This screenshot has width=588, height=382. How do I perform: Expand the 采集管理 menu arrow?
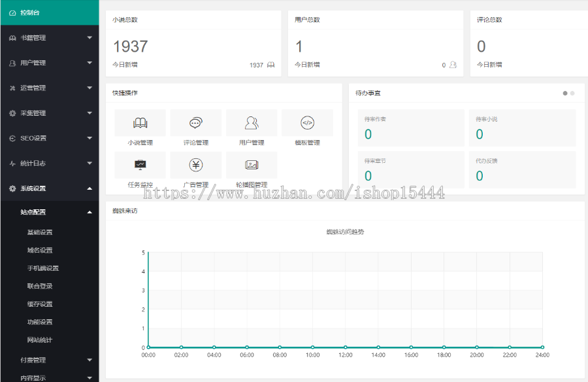tap(90, 113)
